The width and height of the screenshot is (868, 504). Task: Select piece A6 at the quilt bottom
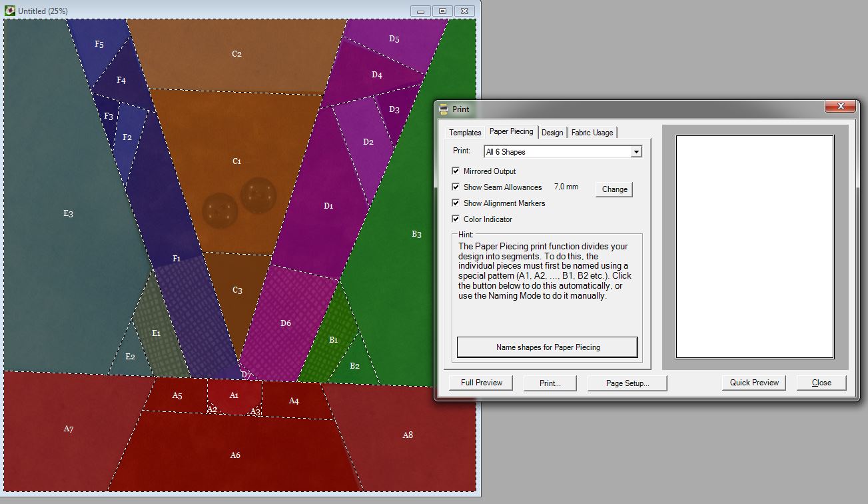(234, 455)
